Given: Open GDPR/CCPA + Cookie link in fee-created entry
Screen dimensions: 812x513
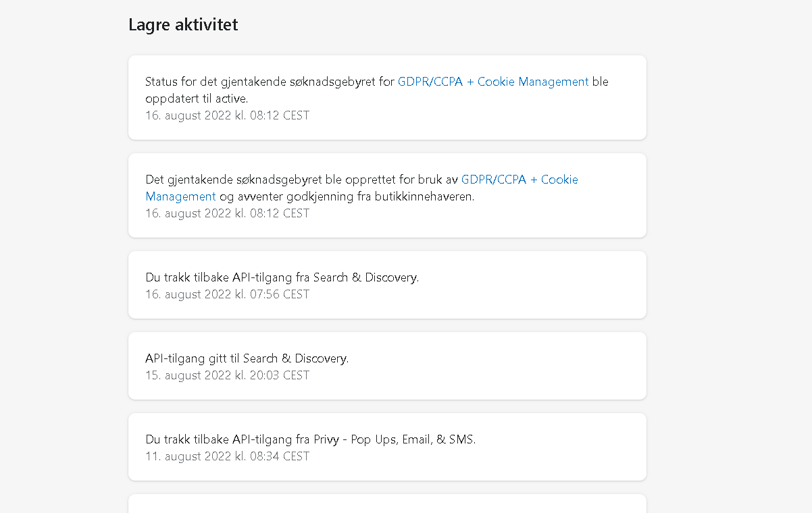Looking at the screenshot, I should tap(519, 180).
